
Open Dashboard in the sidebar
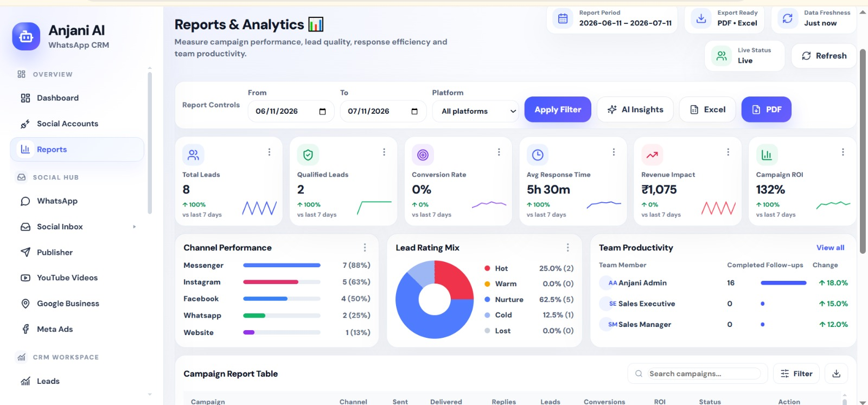tap(77, 98)
